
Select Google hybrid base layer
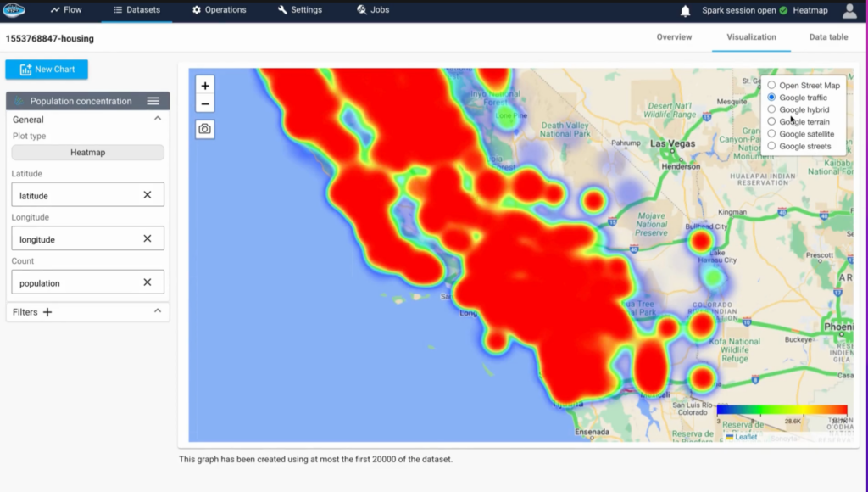click(x=771, y=109)
